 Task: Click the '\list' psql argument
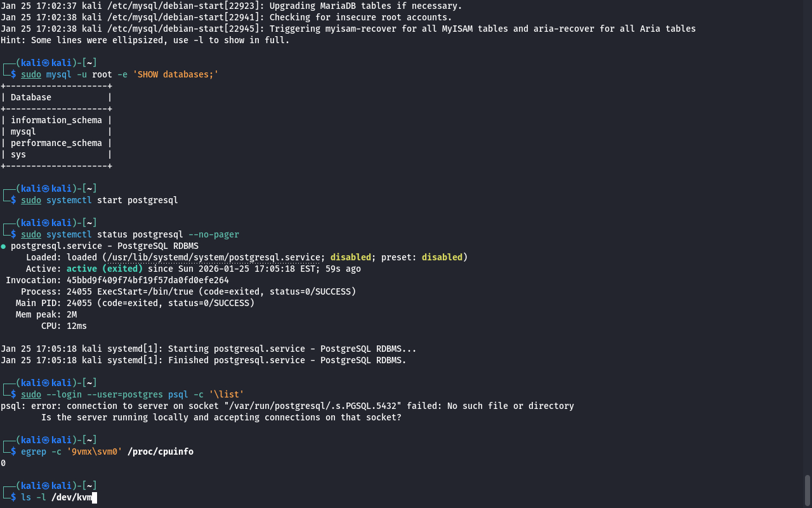(226, 394)
